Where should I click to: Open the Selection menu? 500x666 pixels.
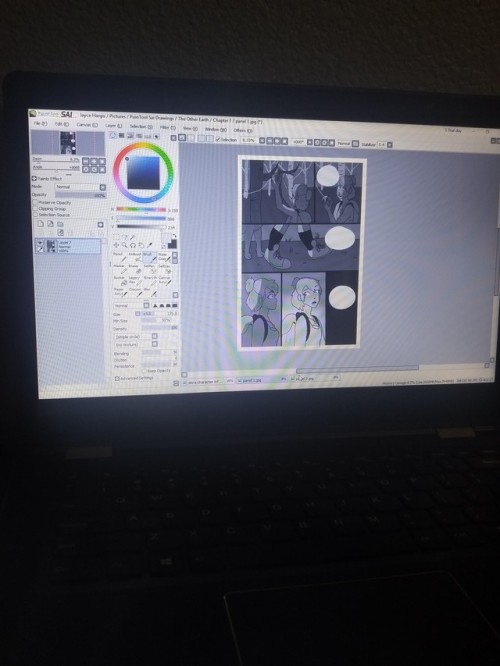click(140, 127)
